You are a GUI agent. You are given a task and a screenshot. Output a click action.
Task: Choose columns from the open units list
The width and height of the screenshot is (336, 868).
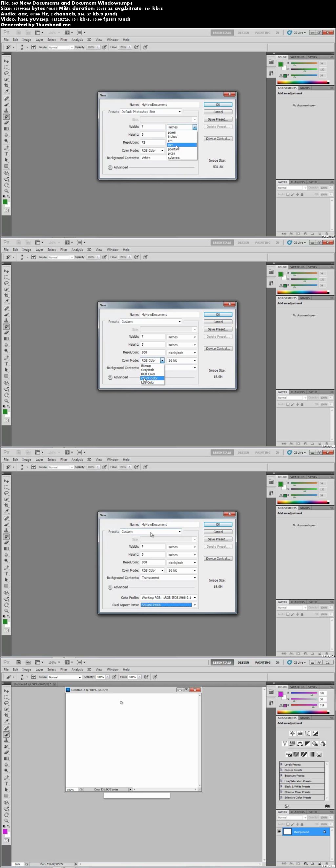click(x=182, y=157)
